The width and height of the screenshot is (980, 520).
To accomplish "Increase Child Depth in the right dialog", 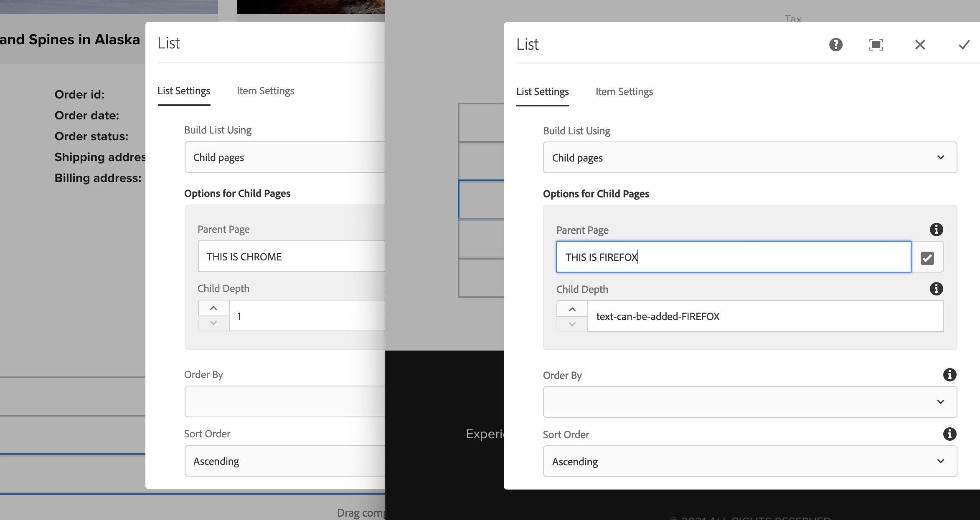I will [572, 309].
